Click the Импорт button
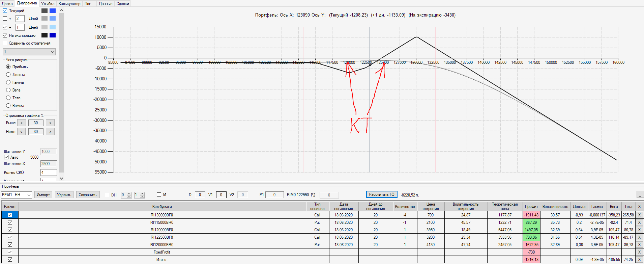Image resolution: width=644 pixels, height=264 pixels. click(43, 195)
